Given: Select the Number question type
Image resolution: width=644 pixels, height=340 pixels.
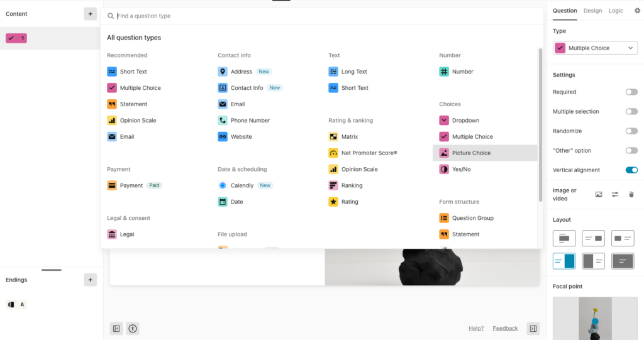Looking at the screenshot, I should (x=456, y=72).
